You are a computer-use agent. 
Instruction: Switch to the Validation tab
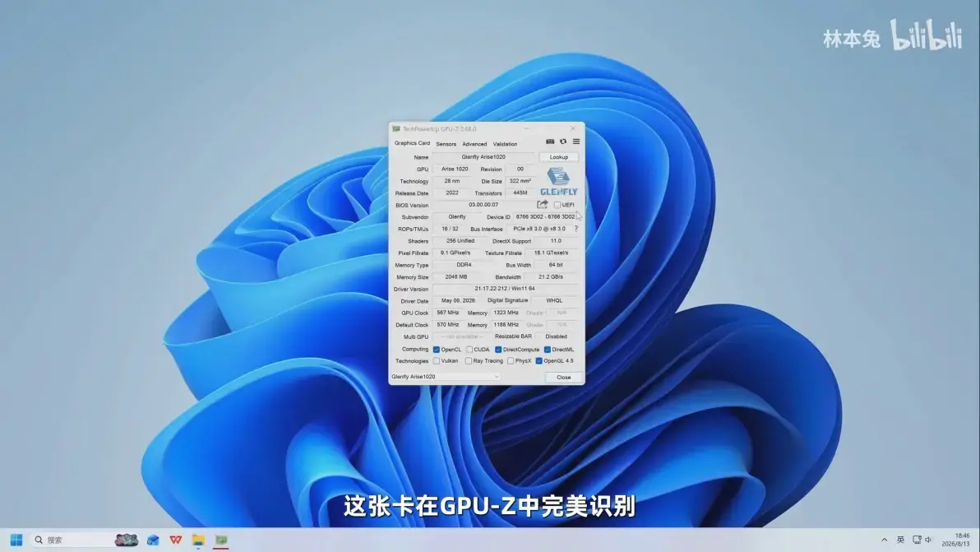[505, 144]
